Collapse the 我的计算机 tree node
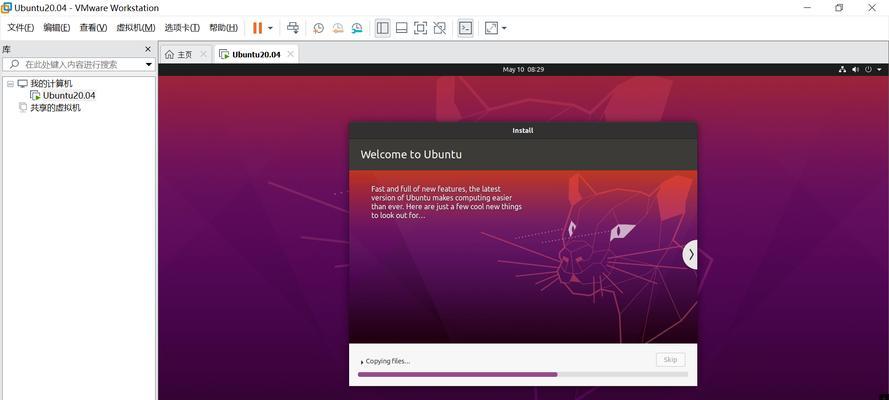This screenshot has height=400, width=889. [10, 84]
